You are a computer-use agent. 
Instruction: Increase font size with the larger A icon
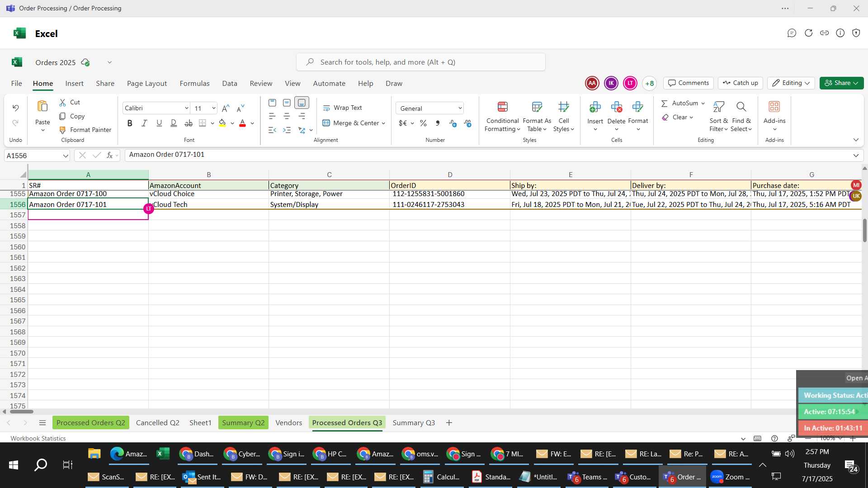226,108
